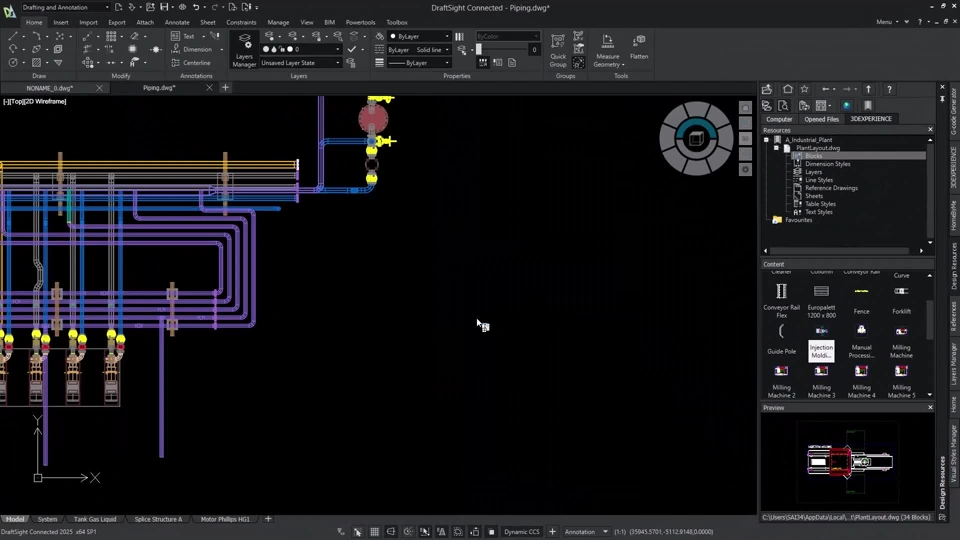Click the Text annotation tool
This screenshot has width=960, height=540.
(x=183, y=36)
